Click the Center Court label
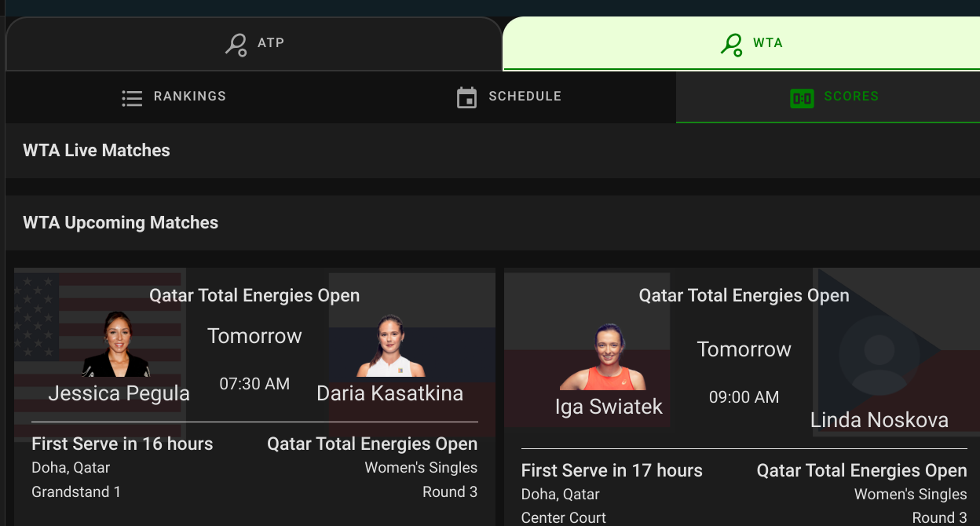Screen dimensions: 980x526 [564, 518]
